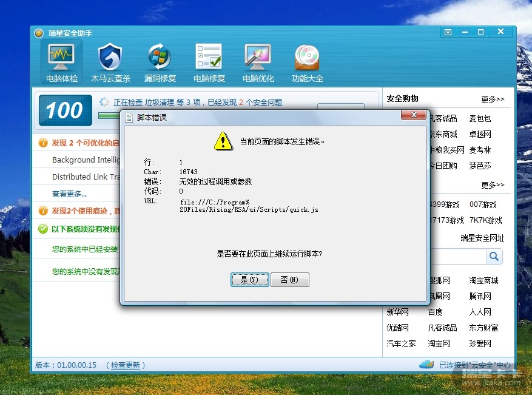The width and height of the screenshot is (532, 395).
Task: Open the 汽车之家 link
Action: pyautogui.click(x=401, y=343)
